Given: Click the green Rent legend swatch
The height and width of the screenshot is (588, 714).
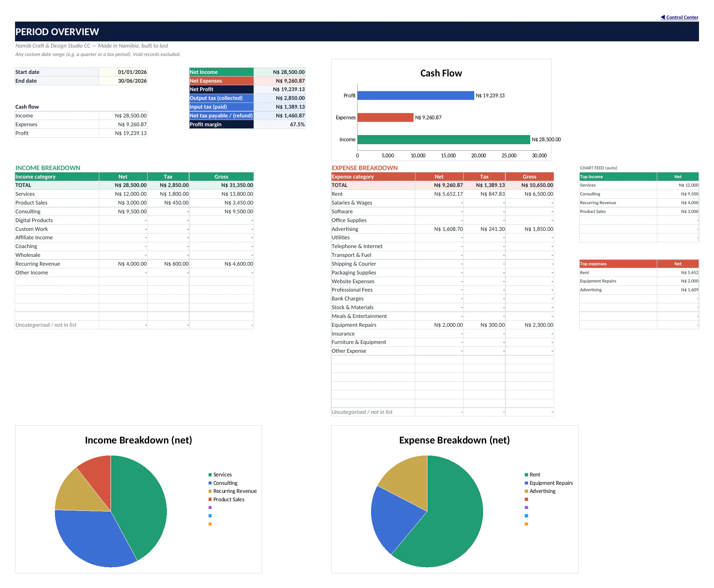Looking at the screenshot, I should coord(526,475).
